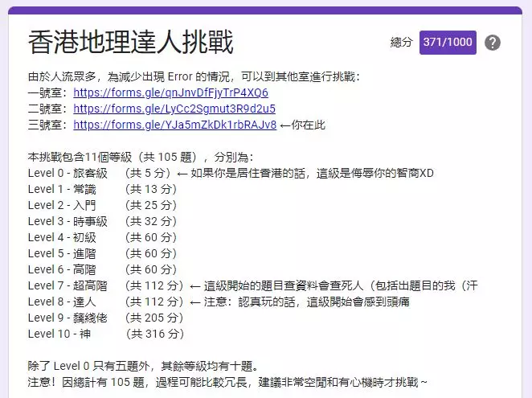This screenshot has height=398, width=532.
Task: Open the 二號室 forms.gle link
Action: coord(174,109)
